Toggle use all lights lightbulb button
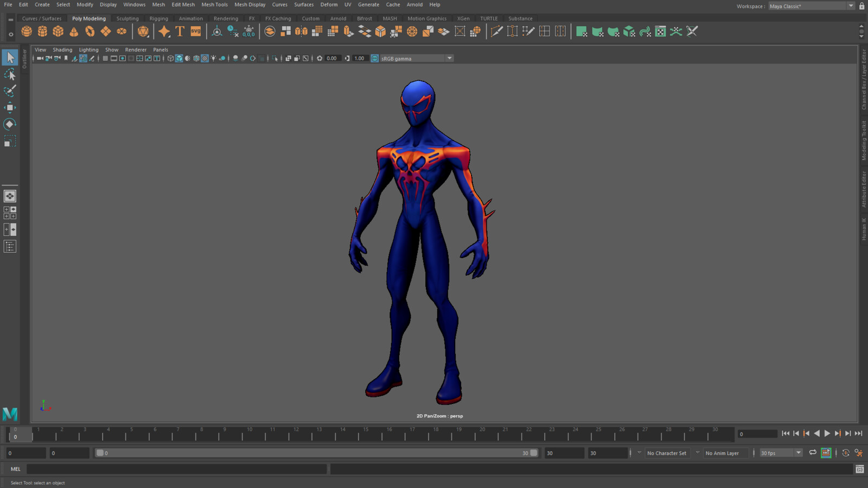868x488 pixels. click(214, 59)
